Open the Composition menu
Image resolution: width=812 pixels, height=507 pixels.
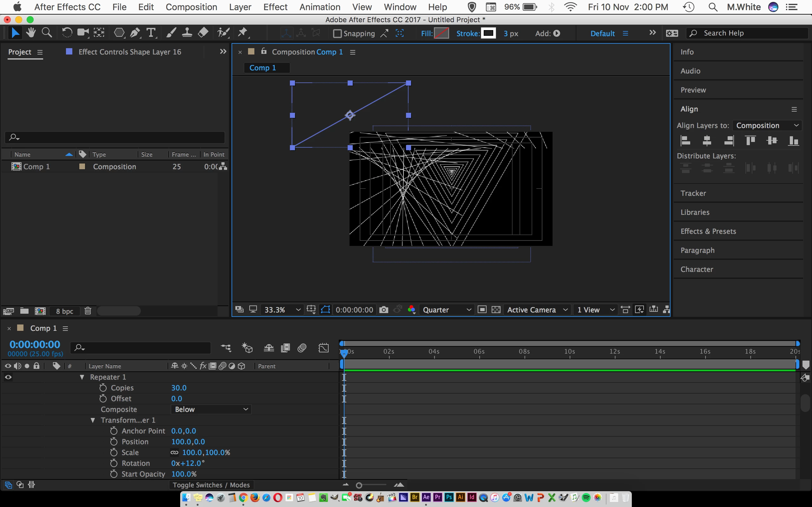(191, 7)
